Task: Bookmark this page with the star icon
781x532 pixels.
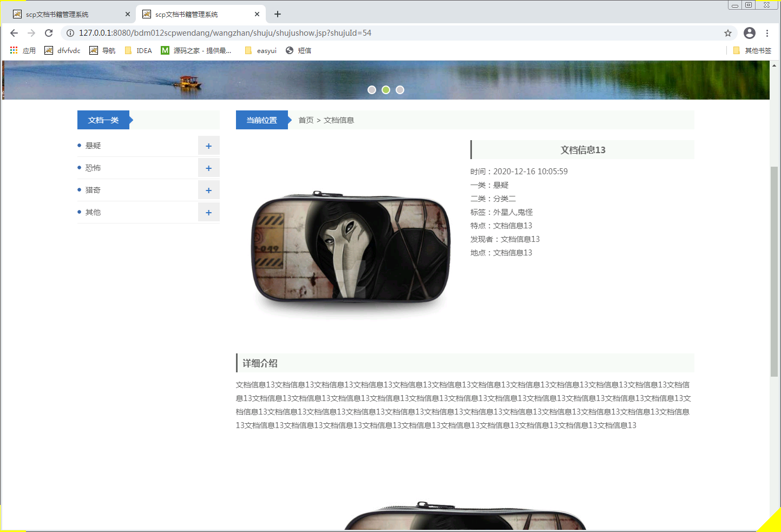Action: pos(728,33)
